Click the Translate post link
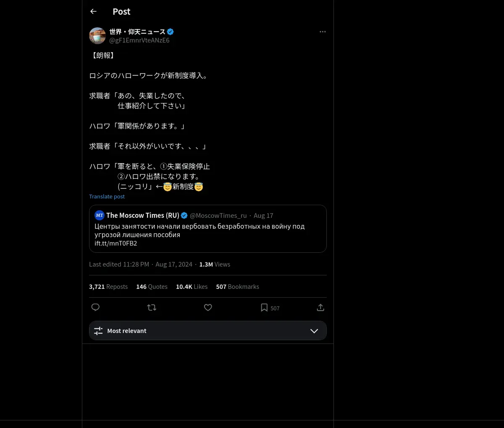 pos(107,196)
